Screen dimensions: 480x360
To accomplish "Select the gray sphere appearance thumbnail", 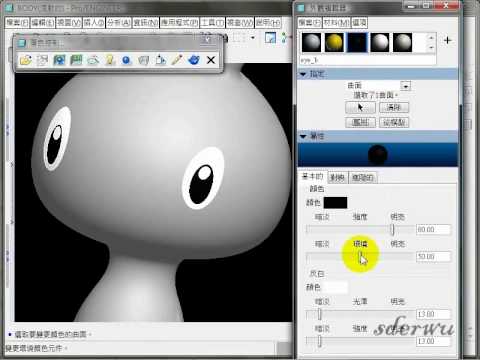I will [x=311, y=43].
